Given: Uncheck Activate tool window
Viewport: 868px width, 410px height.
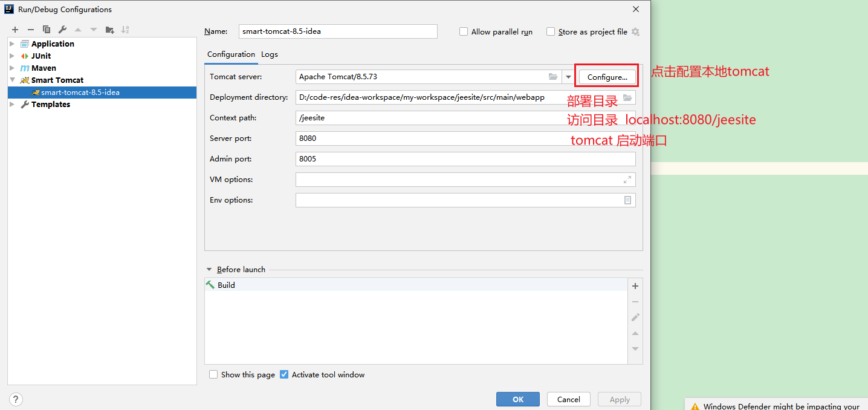Looking at the screenshot, I should tap(284, 374).
